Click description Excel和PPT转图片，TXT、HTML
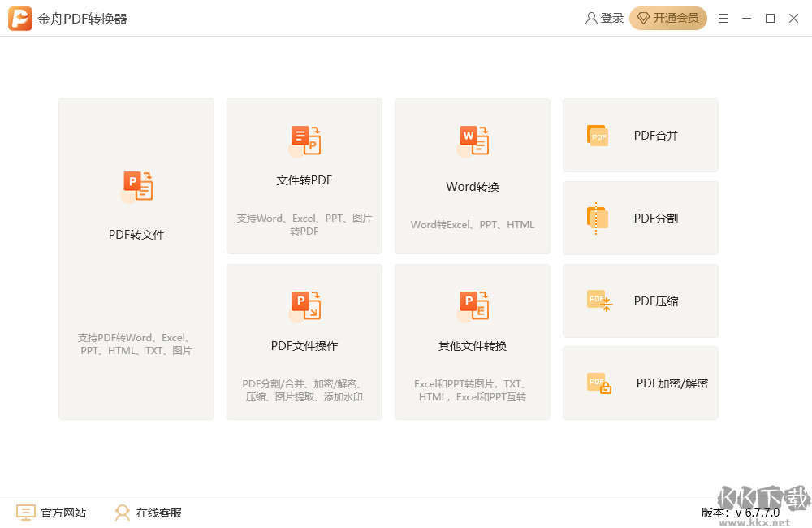The width and height of the screenshot is (812, 528). (x=473, y=390)
